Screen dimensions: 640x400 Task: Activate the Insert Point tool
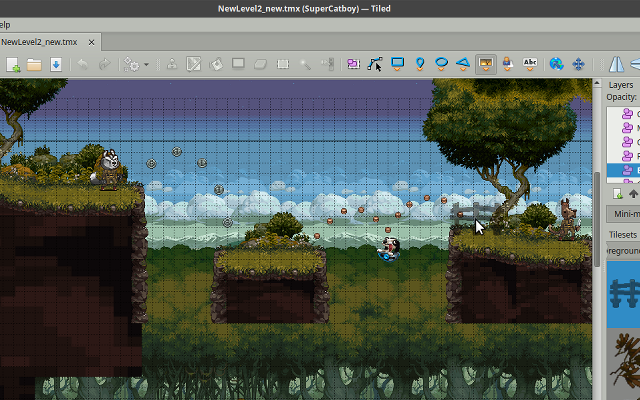[x=420, y=64]
